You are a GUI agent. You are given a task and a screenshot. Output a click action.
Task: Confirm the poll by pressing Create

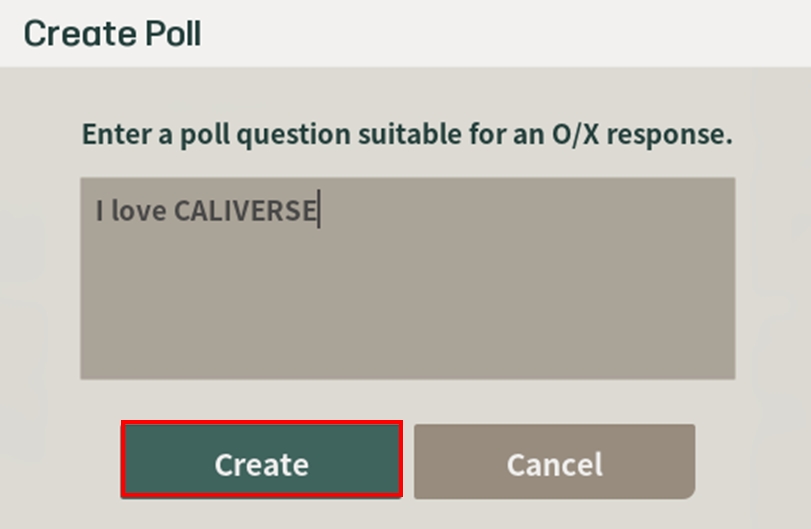[261, 462]
